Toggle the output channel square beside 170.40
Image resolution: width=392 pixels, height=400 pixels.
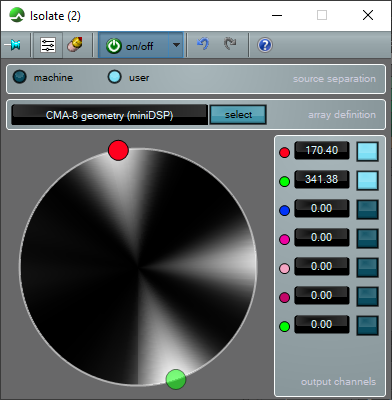(367, 152)
